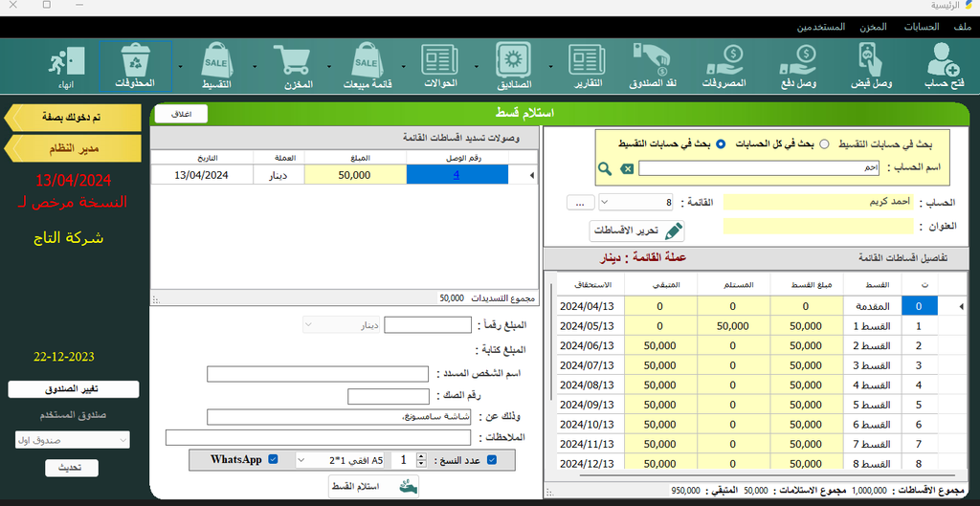The width and height of the screenshot is (980, 506).
Task: Select the بحث في كل الحسابات radio button
Action: (x=824, y=144)
